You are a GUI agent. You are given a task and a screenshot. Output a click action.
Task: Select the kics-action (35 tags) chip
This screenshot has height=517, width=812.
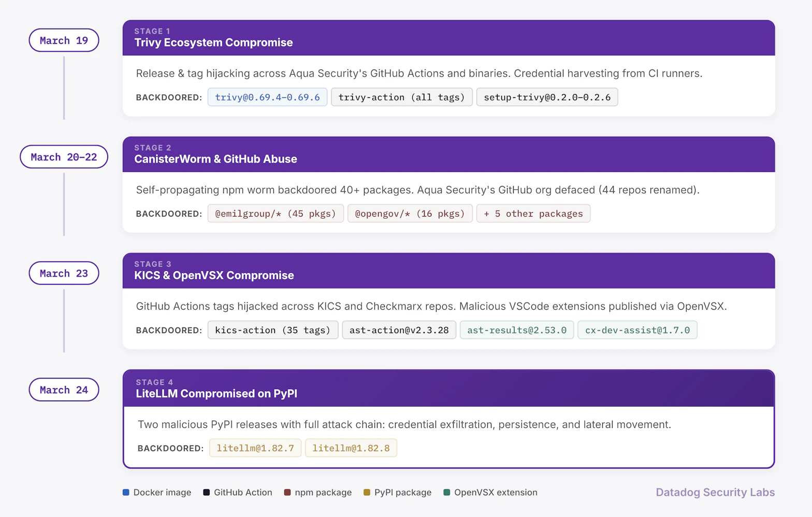pyautogui.click(x=272, y=331)
